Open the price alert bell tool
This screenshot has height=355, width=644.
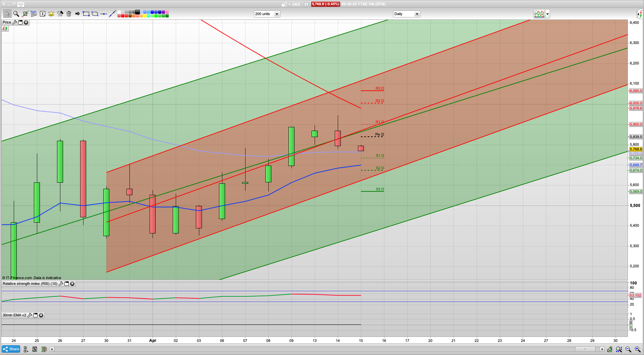tap(51, 14)
